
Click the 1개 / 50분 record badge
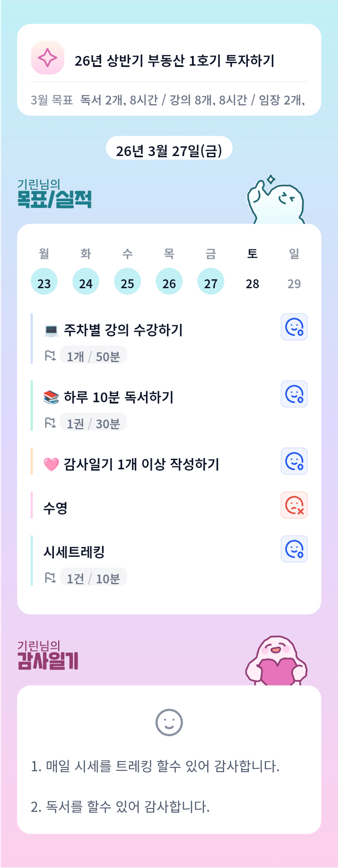[93, 356]
